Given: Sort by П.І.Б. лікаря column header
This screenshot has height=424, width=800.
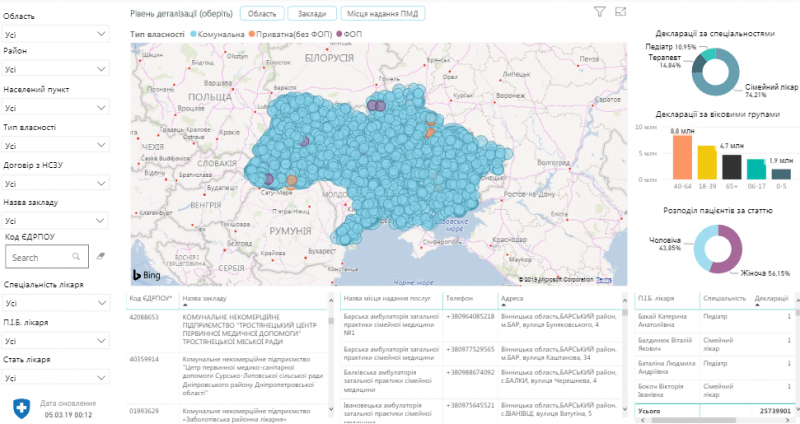Looking at the screenshot, I should pos(656,298).
